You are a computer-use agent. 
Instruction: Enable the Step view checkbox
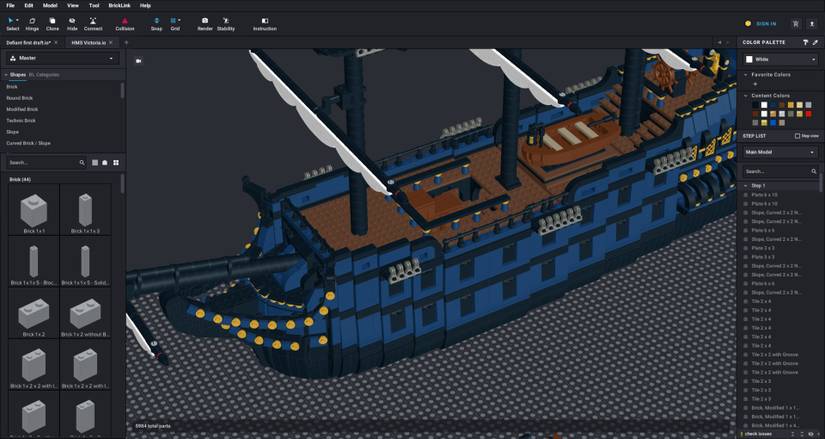797,136
